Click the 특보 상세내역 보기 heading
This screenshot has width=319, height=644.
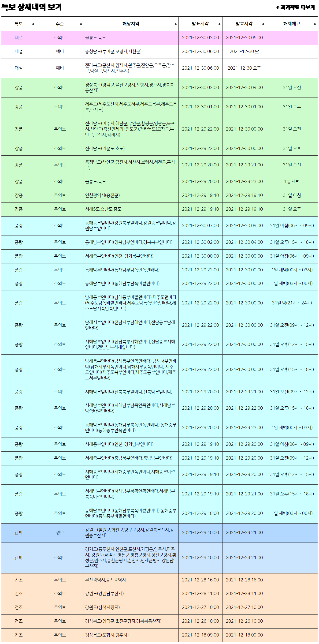point(31,7)
